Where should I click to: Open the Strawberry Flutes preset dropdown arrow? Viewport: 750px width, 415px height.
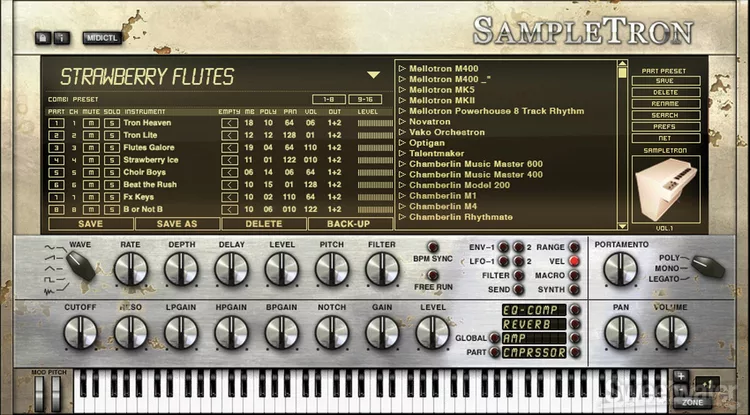(373, 75)
